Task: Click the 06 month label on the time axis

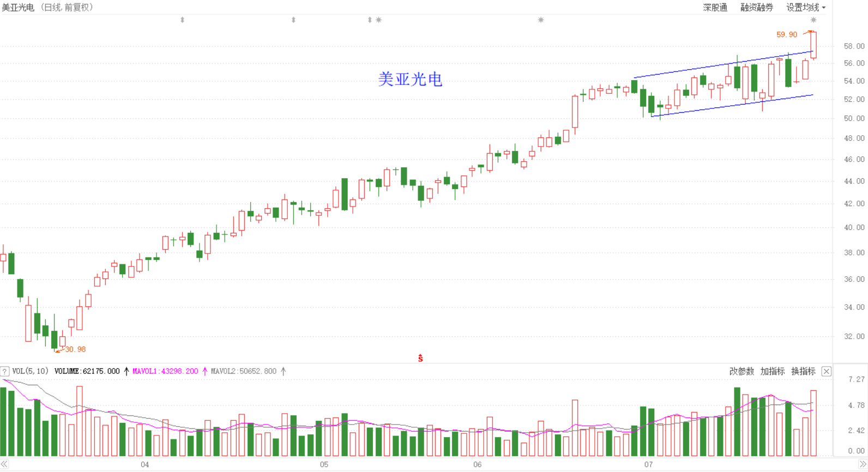Action: coord(478,464)
